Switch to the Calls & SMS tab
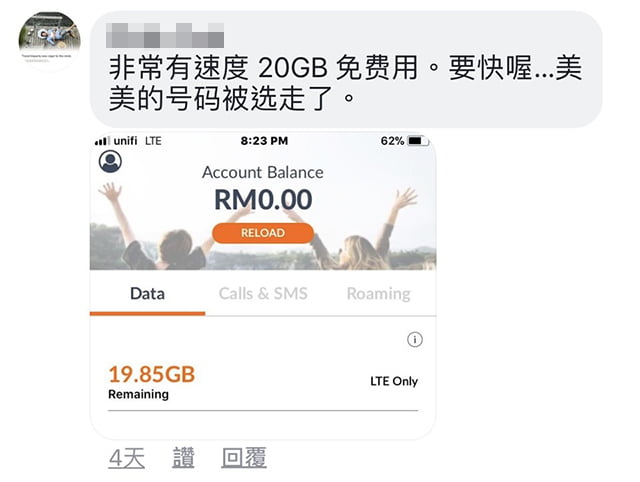 point(263,294)
